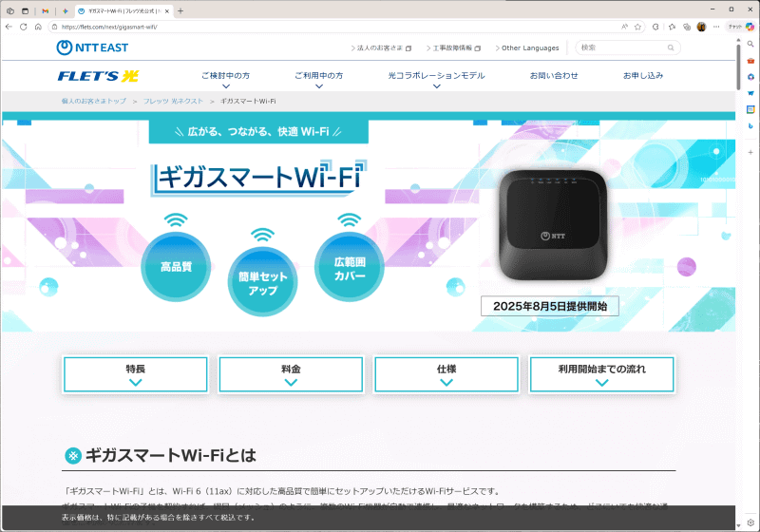Click the magnifier icon in site search
760x532 pixels.
(x=671, y=47)
